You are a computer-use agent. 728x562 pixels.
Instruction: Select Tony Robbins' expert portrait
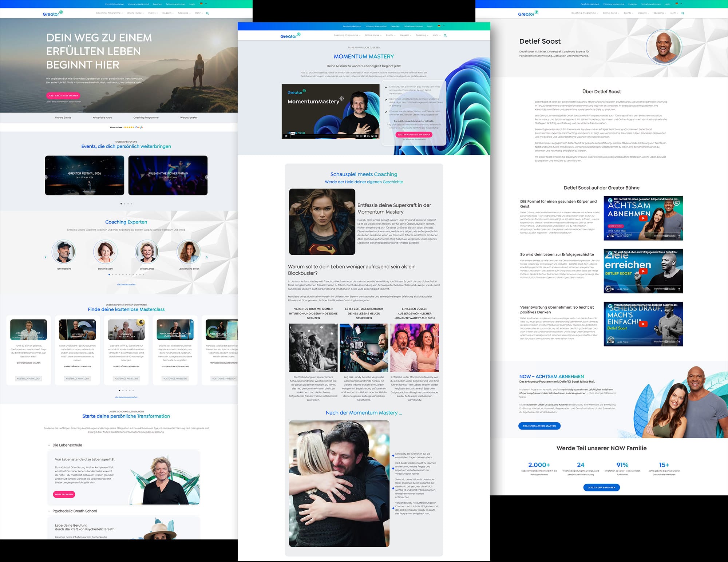[64, 252]
